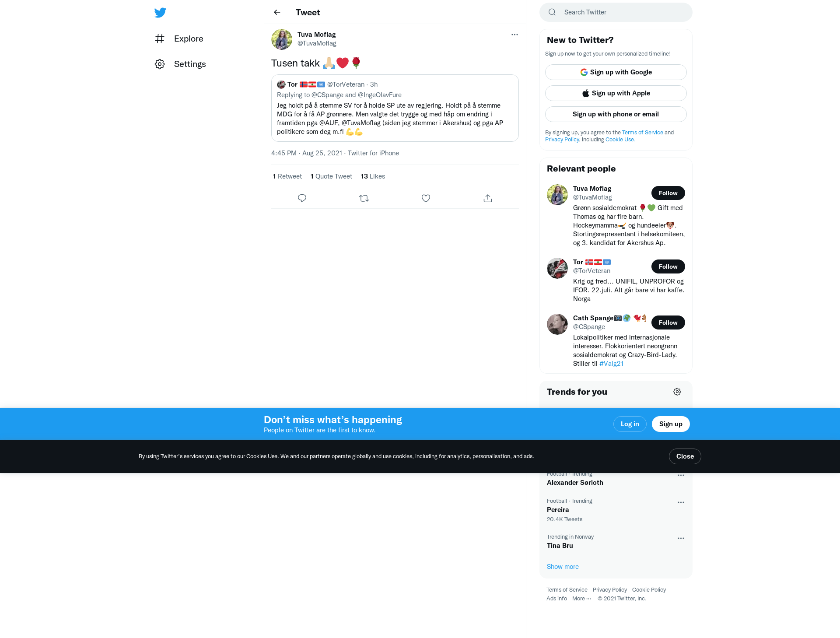
Task: Retweet using the arrows icon
Action: tap(364, 198)
